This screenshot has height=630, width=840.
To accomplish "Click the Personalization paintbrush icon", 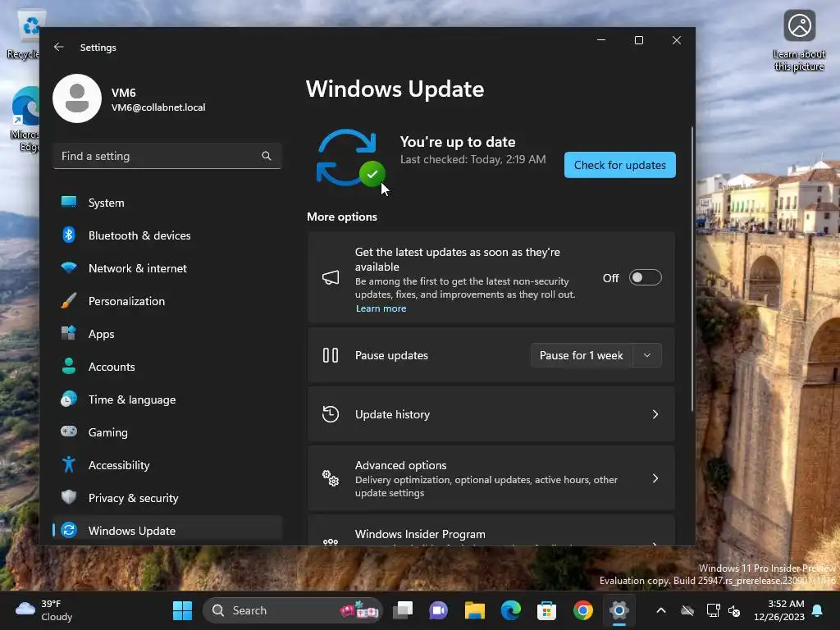I will [69, 300].
